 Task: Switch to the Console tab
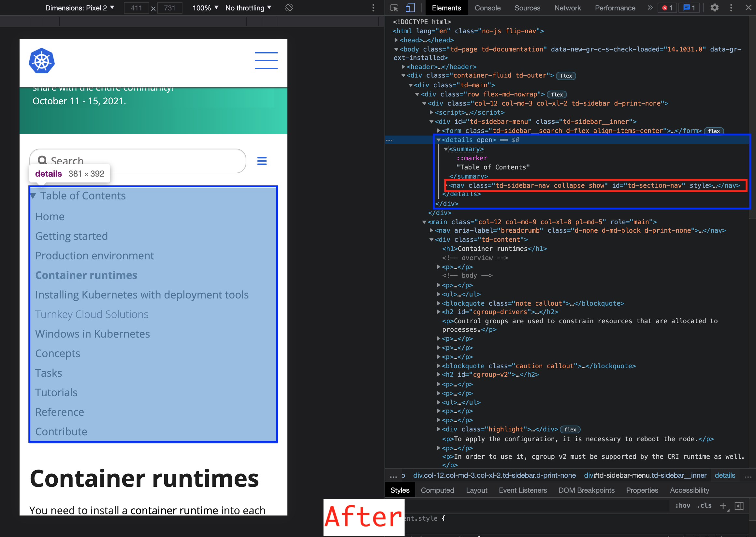487,8
